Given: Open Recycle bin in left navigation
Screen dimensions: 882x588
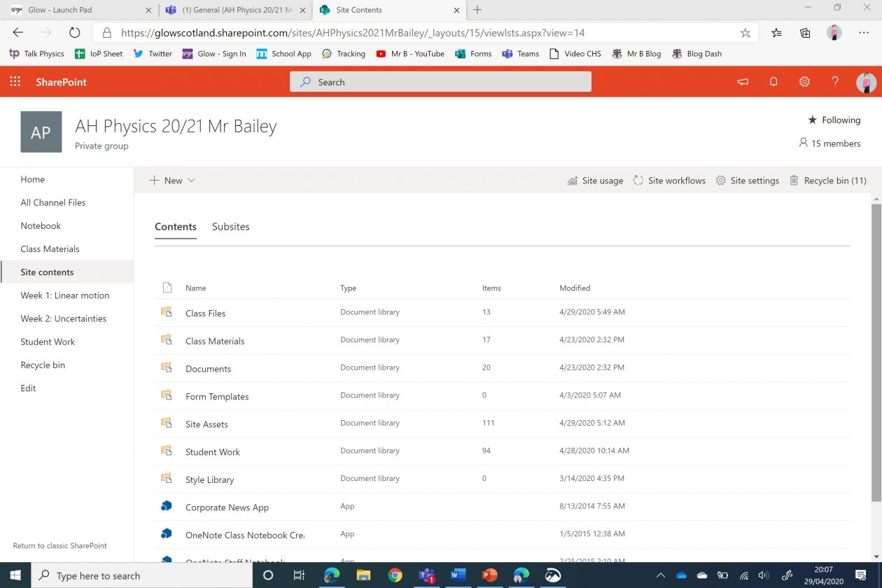Looking at the screenshot, I should [43, 365].
